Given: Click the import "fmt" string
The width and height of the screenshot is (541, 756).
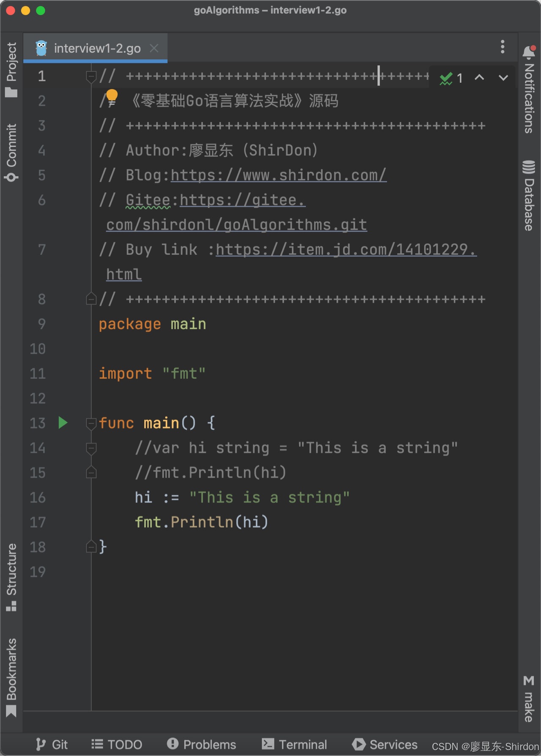Looking at the screenshot, I should (184, 374).
